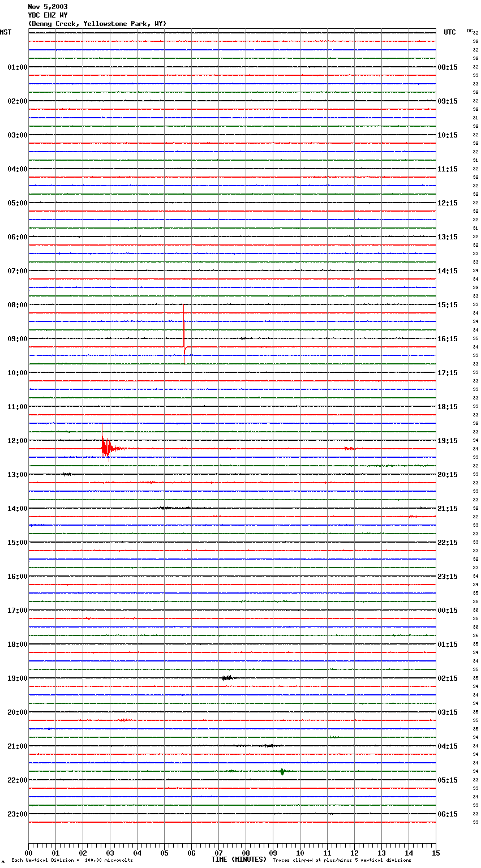Screen dimensions: 481x868
Task: Select the 05:00 MST row label
Action: coord(18,203)
